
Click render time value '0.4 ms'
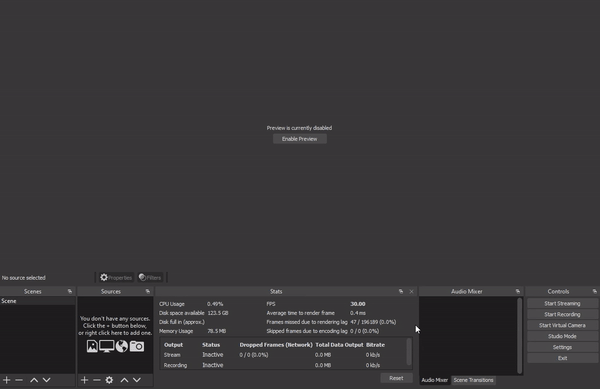pyautogui.click(x=357, y=313)
